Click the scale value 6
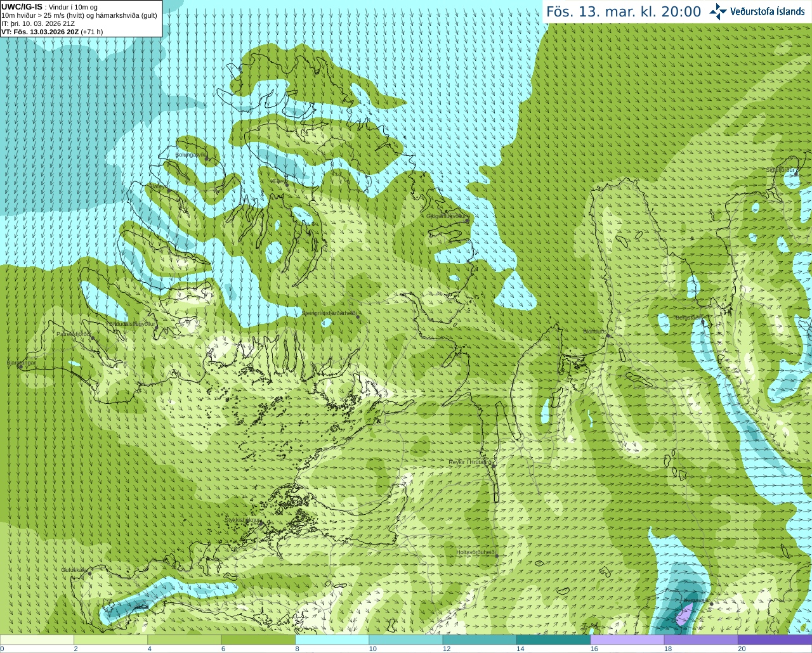Viewport: 812px width, 653px height. click(223, 649)
